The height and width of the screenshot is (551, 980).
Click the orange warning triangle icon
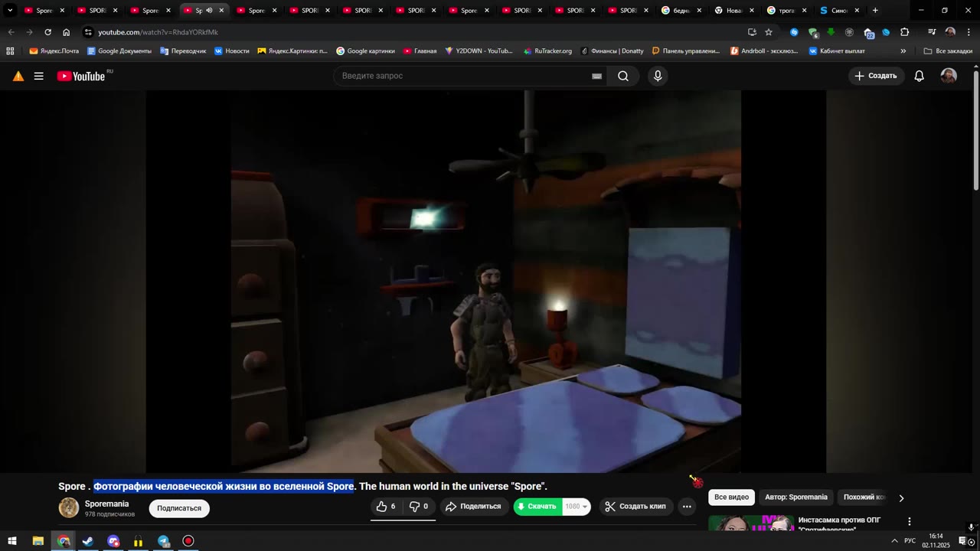[18, 76]
